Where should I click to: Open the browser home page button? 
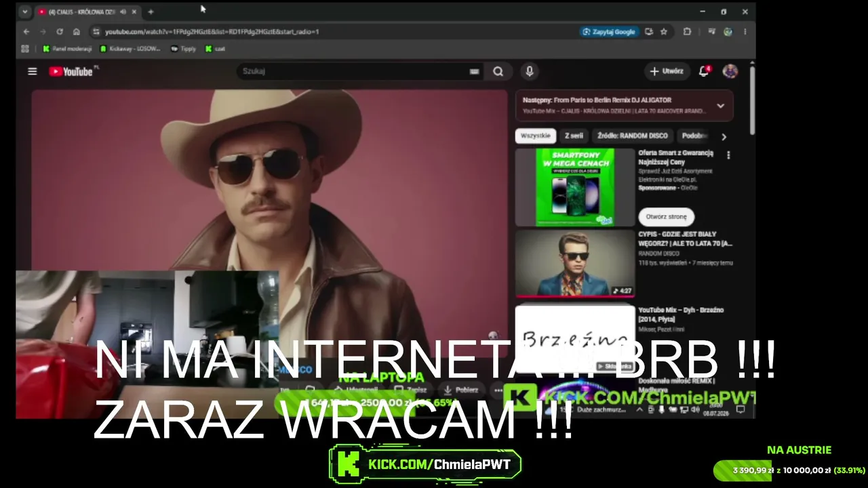pyautogui.click(x=76, y=32)
